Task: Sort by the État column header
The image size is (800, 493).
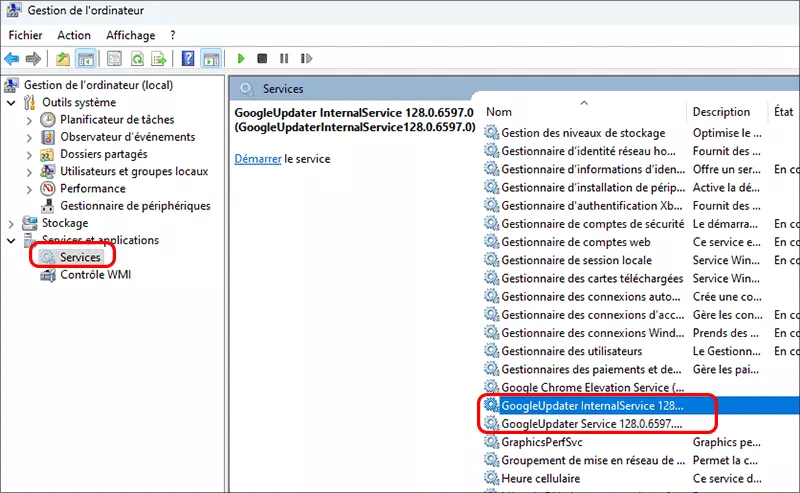Action: tap(784, 112)
